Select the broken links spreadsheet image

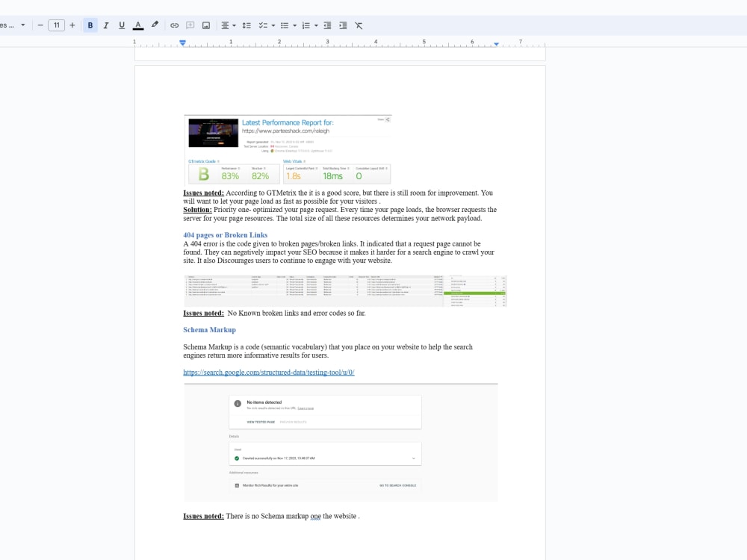(x=345, y=290)
